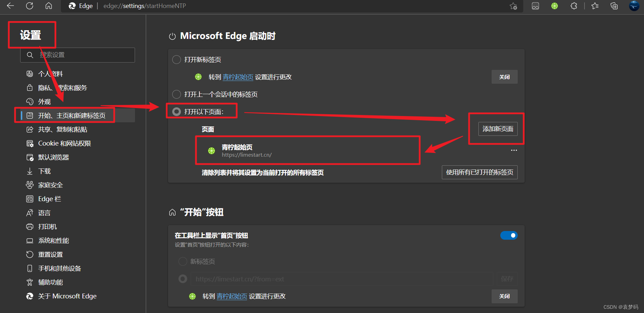Select the 打开以下页面 radio button
Viewport: 644px width, 313px height.
(176, 112)
